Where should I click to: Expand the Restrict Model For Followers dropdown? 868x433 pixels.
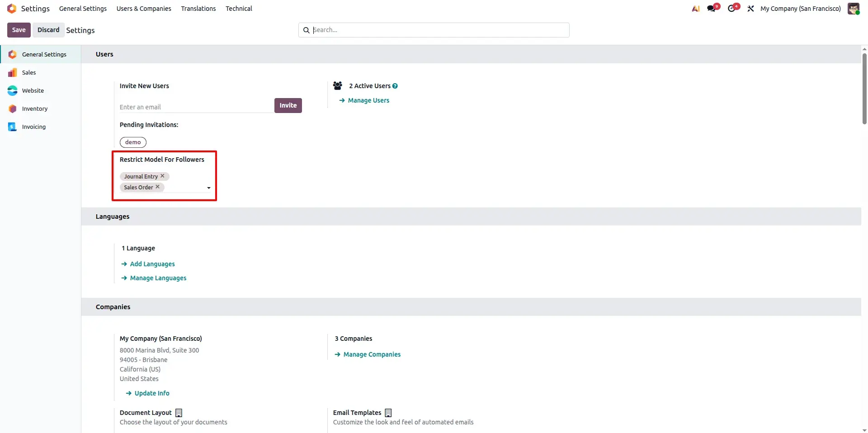tap(208, 188)
